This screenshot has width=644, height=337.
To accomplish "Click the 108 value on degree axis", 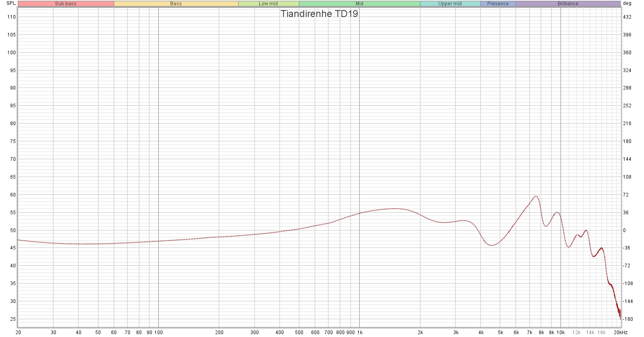I will [x=627, y=177].
